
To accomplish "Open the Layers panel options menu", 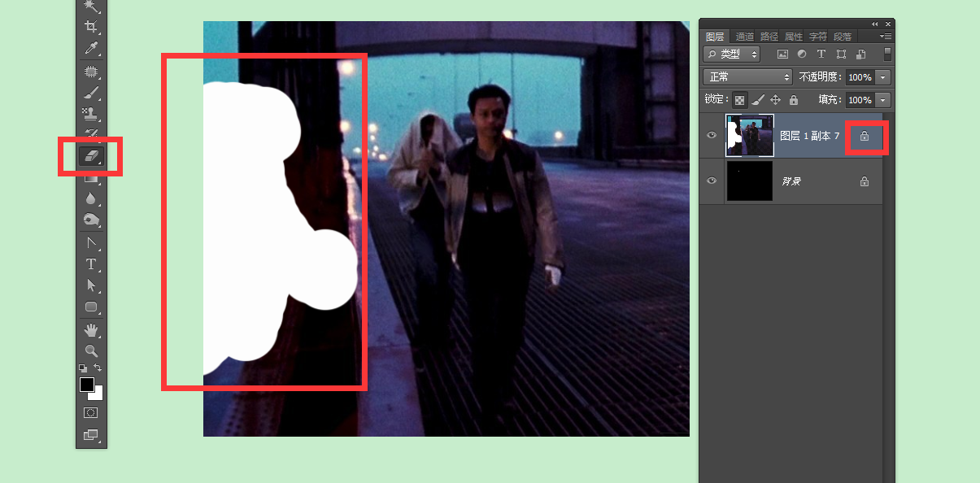I will point(886,37).
